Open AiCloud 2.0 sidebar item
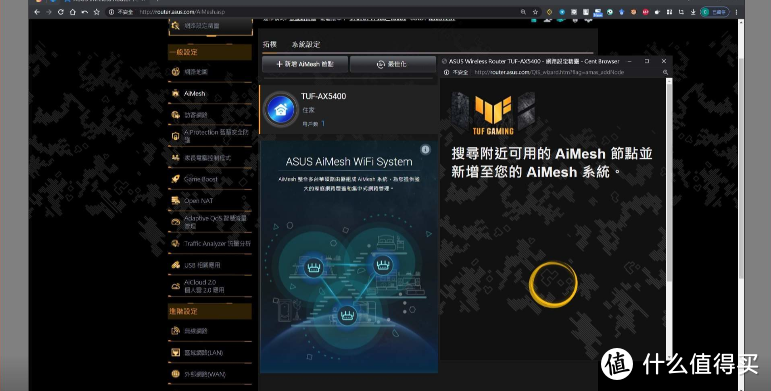The image size is (771, 391). (x=210, y=286)
